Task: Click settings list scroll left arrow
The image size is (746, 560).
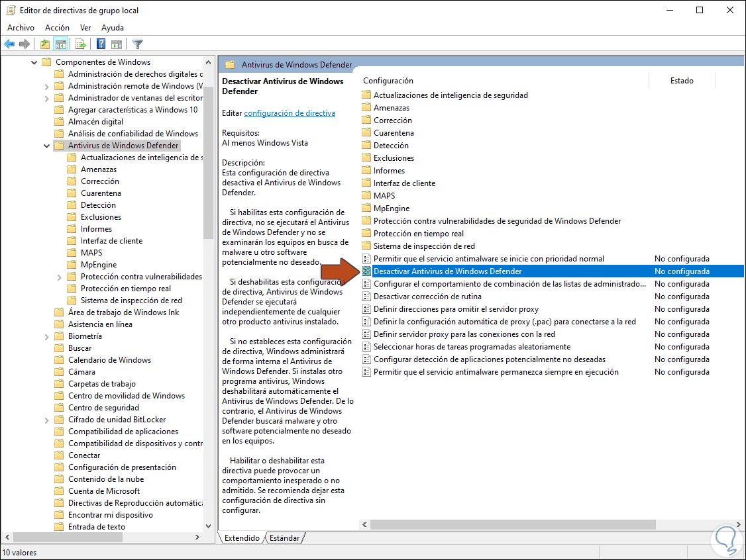Action: (x=364, y=524)
